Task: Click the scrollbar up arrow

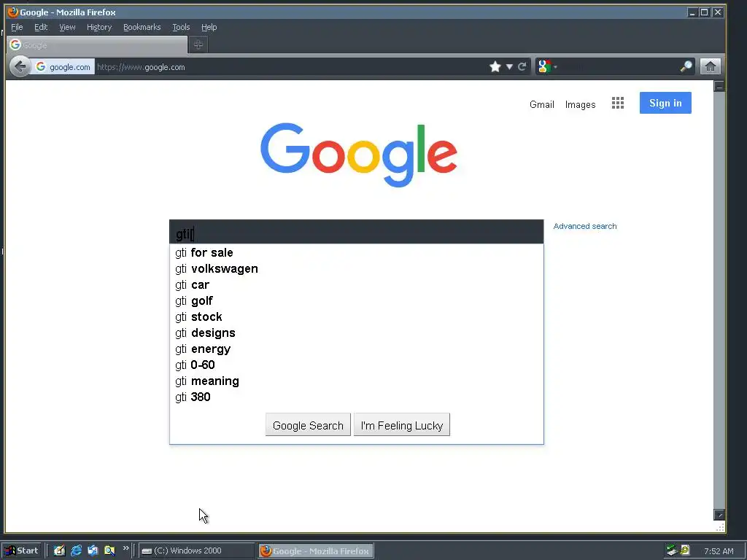Action: (719, 86)
